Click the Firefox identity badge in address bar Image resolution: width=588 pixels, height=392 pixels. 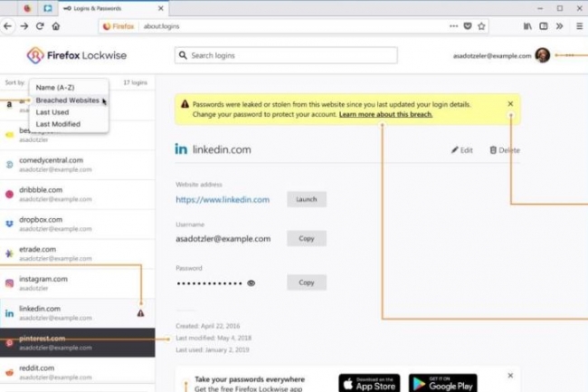click(x=119, y=26)
